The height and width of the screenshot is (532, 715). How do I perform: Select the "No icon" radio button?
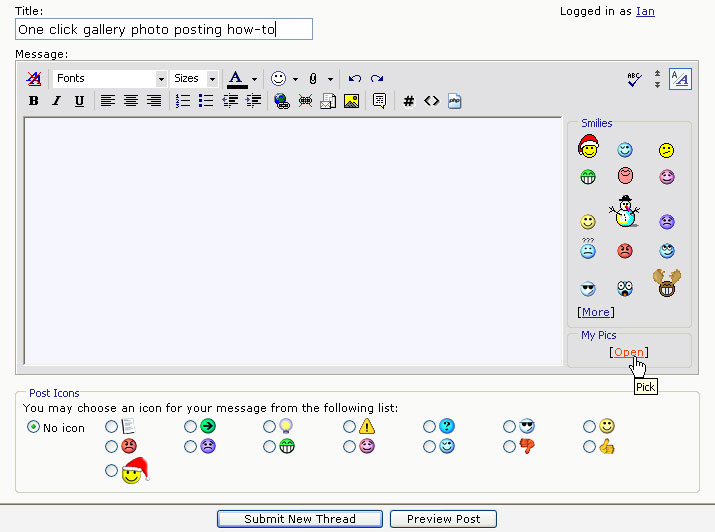pos(34,427)
